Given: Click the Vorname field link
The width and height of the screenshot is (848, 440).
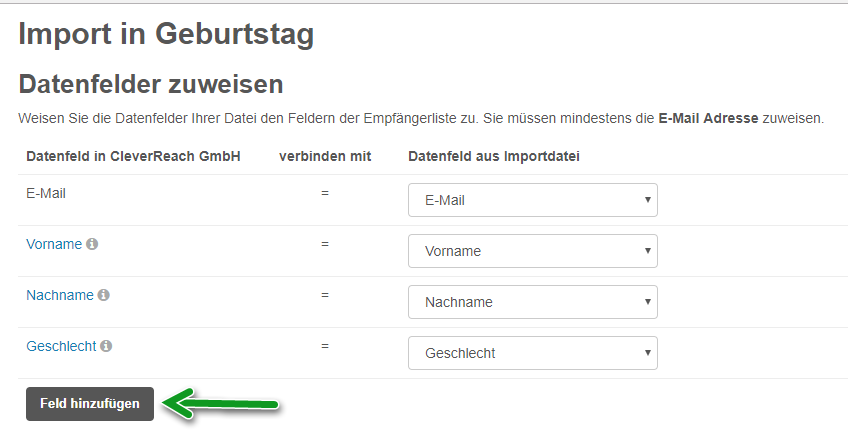Looking at the screenshot, I should point(54,244).
